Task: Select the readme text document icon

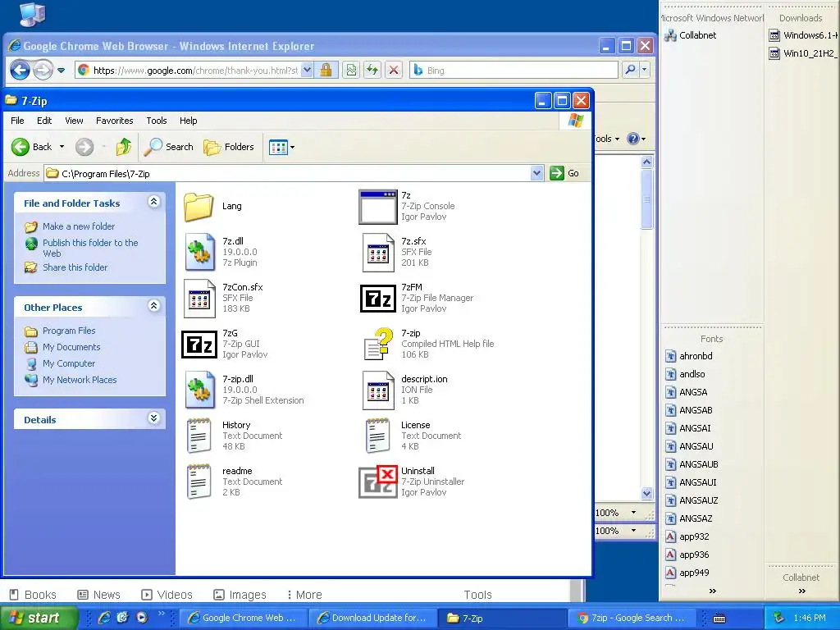Action: (199, 482)
